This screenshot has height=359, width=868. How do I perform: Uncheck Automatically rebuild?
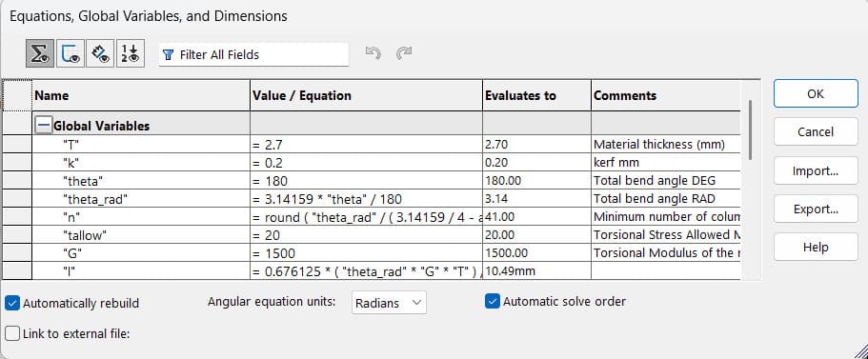pos(12,303)
